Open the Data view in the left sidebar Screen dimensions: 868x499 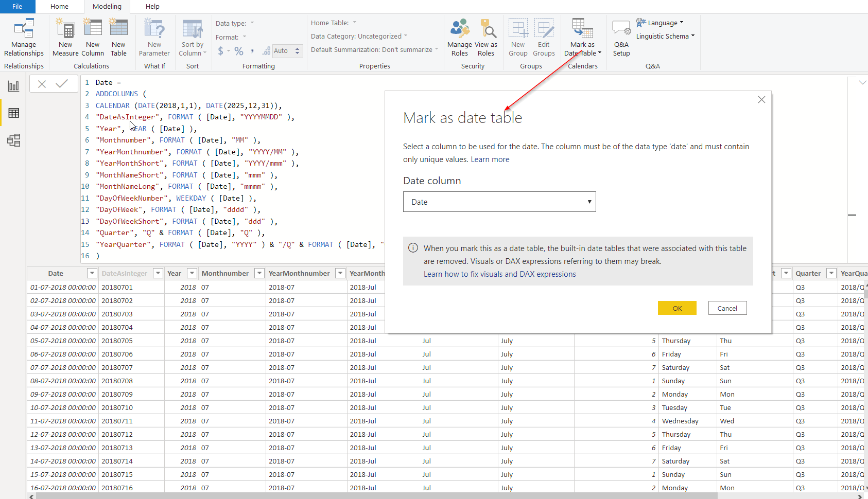(13, 113)
